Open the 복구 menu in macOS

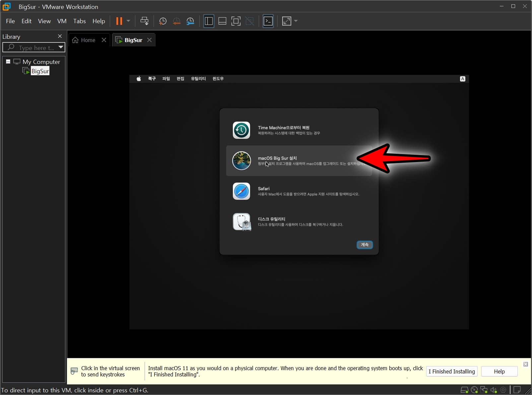pos(152,79)
